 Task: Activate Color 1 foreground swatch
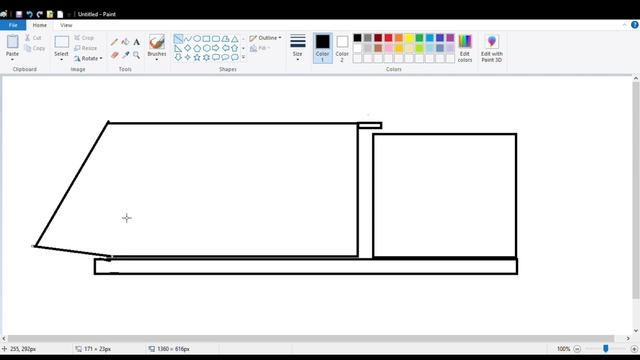pyautogui.click(x=322, y=48)
